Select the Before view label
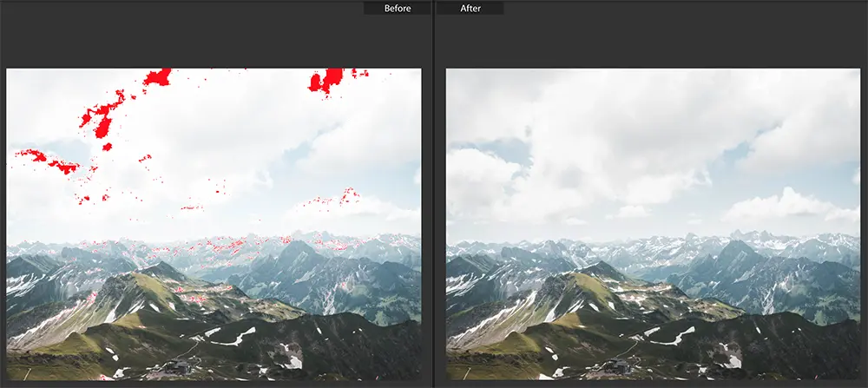Image resolution: width=868 pixels, height=388 pixels. point(397,9)
